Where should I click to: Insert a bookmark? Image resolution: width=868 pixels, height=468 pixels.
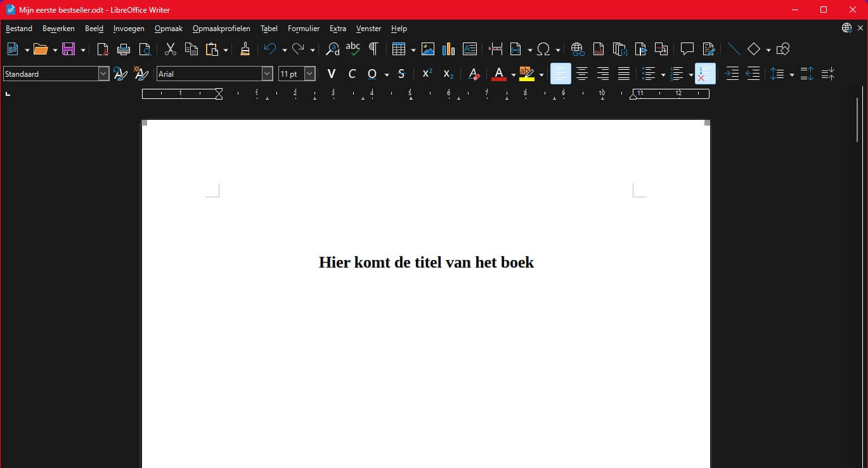[x=640, y=49]
